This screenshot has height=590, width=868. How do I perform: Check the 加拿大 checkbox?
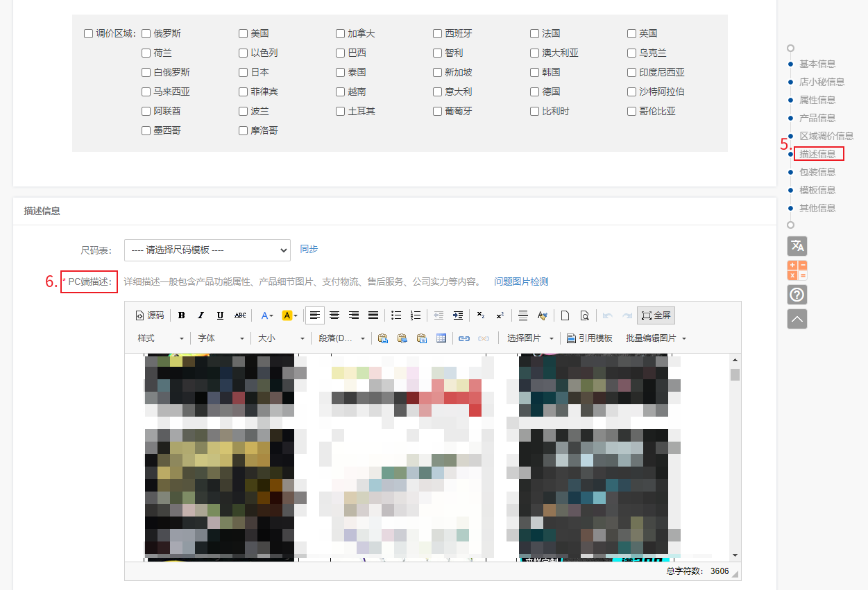340,33
